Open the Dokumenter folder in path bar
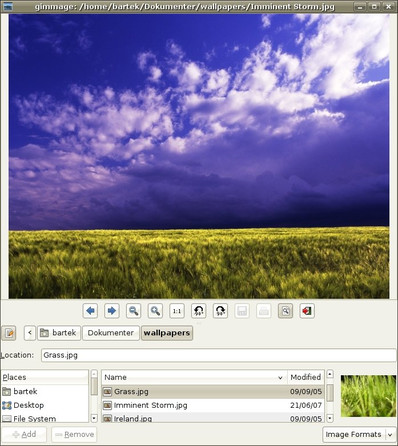Image resolution: width=398 pixels, height=446 pixels. tap(111, 333)
